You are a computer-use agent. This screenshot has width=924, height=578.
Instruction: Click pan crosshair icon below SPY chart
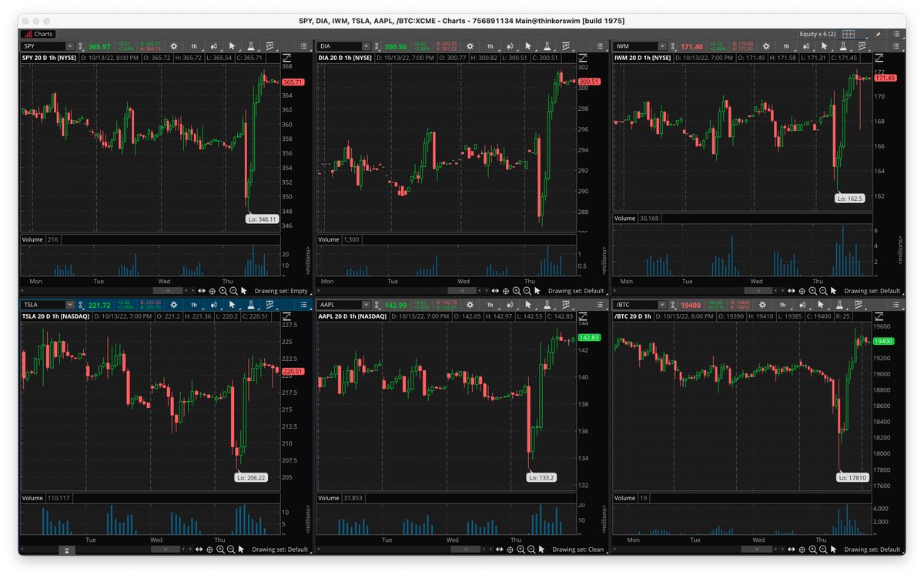pos(213,291)
